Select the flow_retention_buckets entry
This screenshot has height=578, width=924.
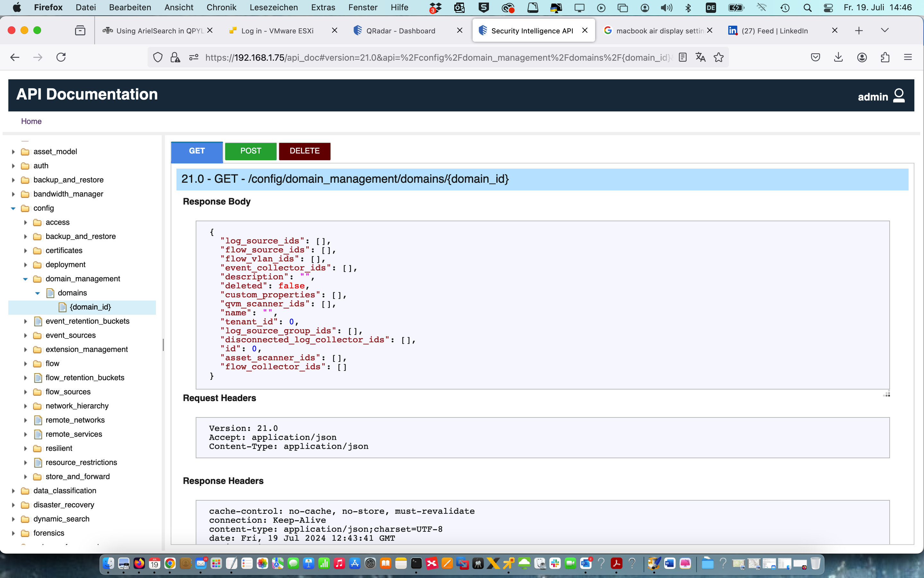coord(85,378)
